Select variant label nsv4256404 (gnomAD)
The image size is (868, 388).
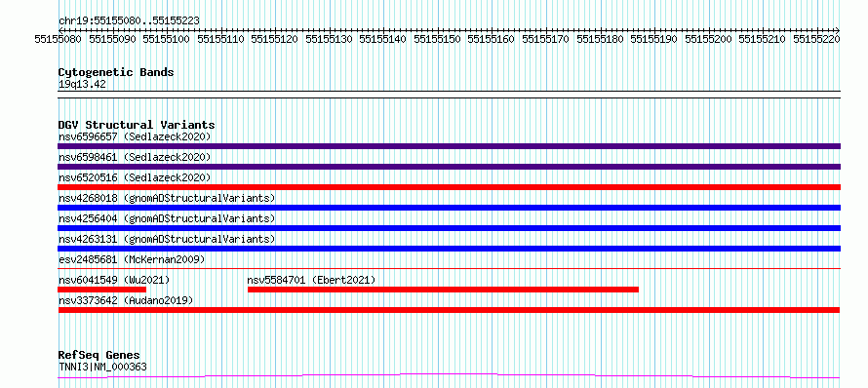(167, 218)
